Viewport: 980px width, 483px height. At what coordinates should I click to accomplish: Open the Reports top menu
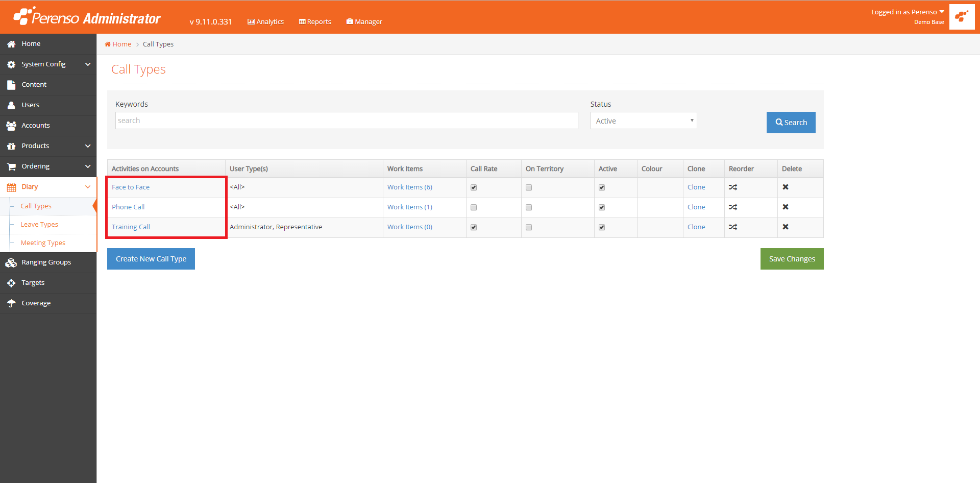(x=315, y=21)
